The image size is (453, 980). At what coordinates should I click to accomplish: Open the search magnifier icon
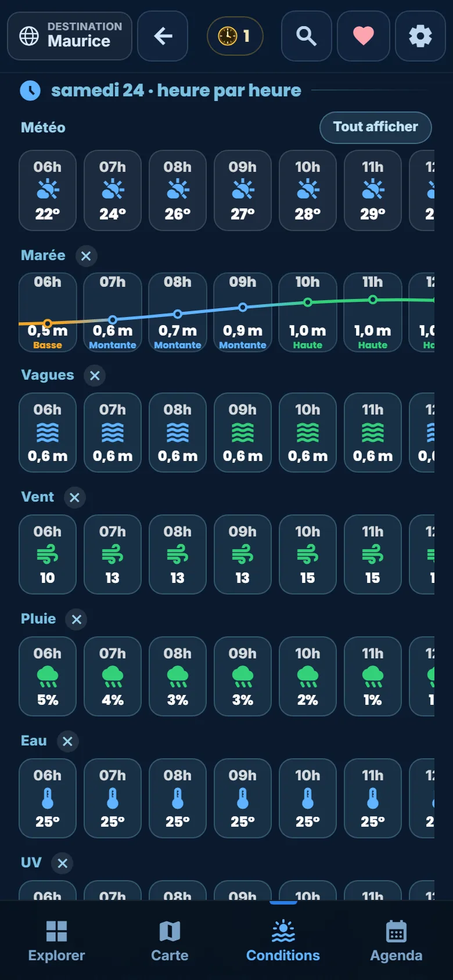(307, 36)
